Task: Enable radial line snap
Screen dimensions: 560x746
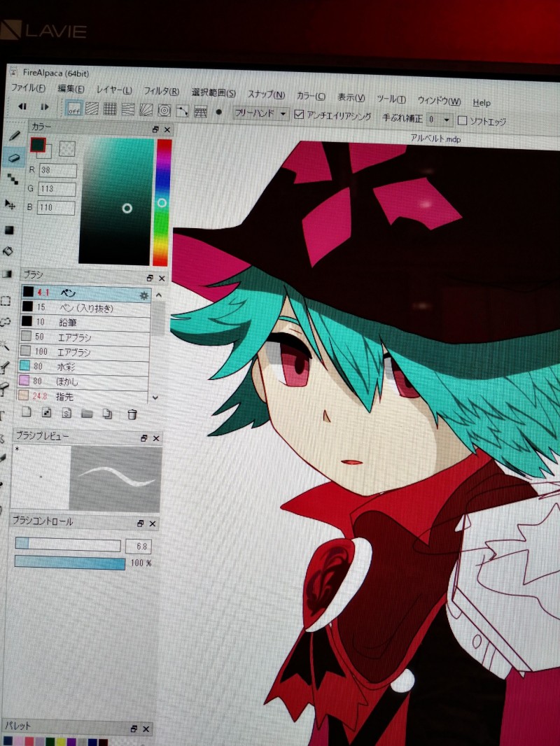Action: (x=146, y=111)
